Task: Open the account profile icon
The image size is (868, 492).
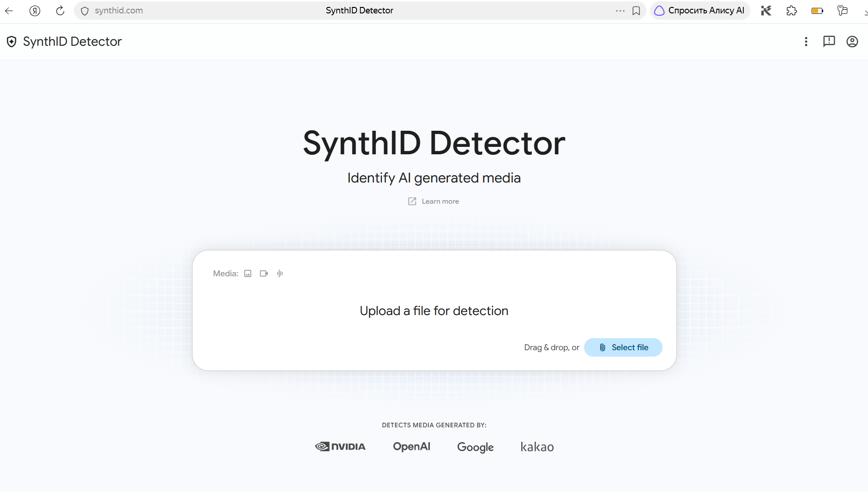Action: pos(852,42)
